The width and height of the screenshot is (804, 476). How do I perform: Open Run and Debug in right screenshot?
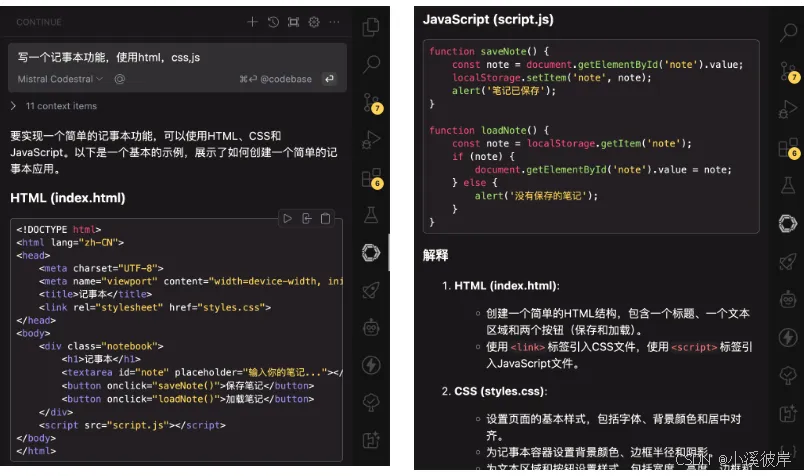point(788,109)
